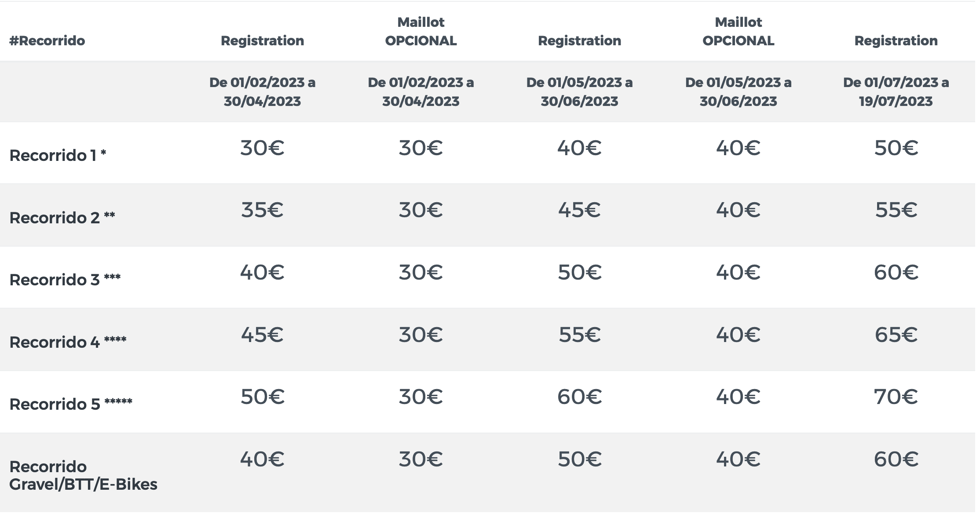This screenshot has height=517, width=980.
Task: Select the 60€ price in Recorrido 5 row
Action: point(579,397)
